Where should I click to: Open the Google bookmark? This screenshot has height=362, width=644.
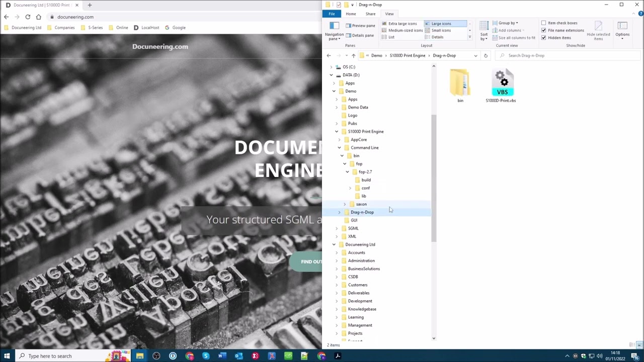pos(175,28)
